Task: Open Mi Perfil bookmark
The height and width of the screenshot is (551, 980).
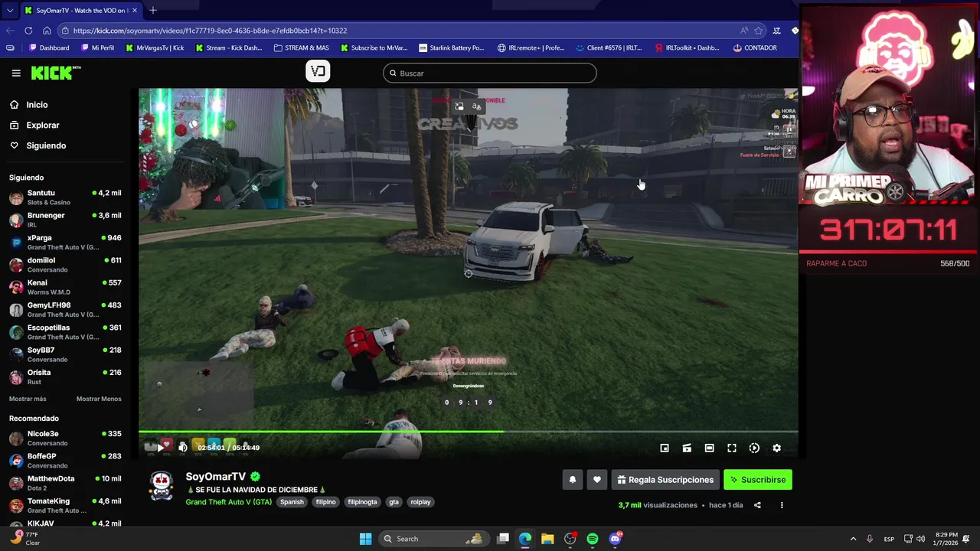Action: [97, 47]
